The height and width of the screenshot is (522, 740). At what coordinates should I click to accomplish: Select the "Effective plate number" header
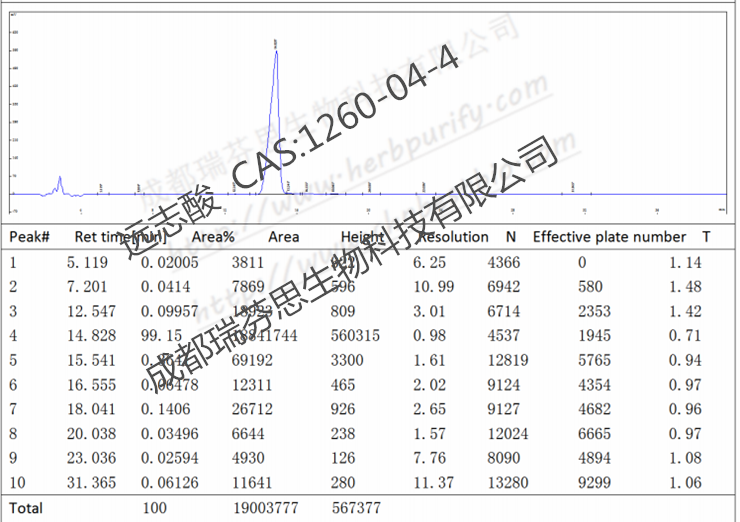pos(609,237)
